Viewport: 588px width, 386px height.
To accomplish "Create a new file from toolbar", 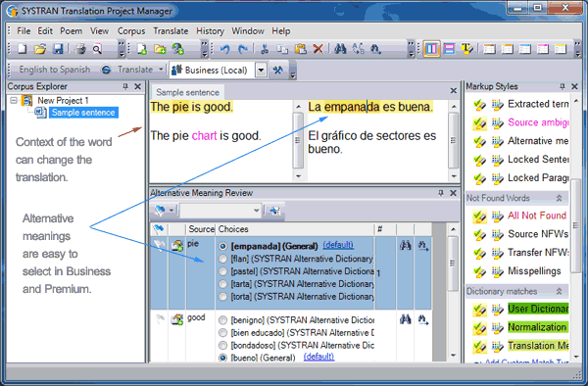I will [23, 49].
